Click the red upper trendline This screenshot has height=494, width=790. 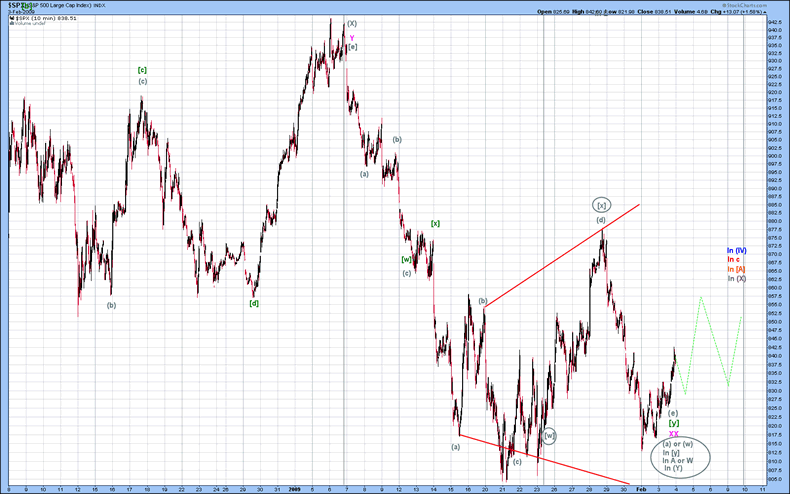[x=562, y=256]
